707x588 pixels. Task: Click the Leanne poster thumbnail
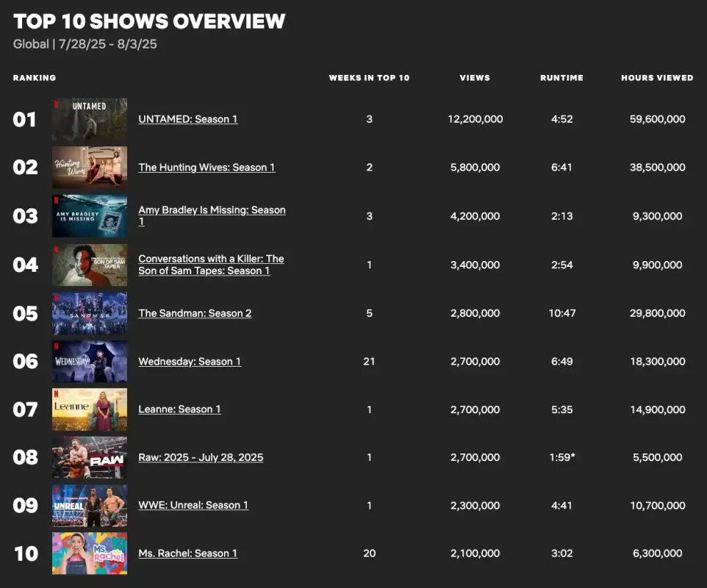(x=90, y=409)
